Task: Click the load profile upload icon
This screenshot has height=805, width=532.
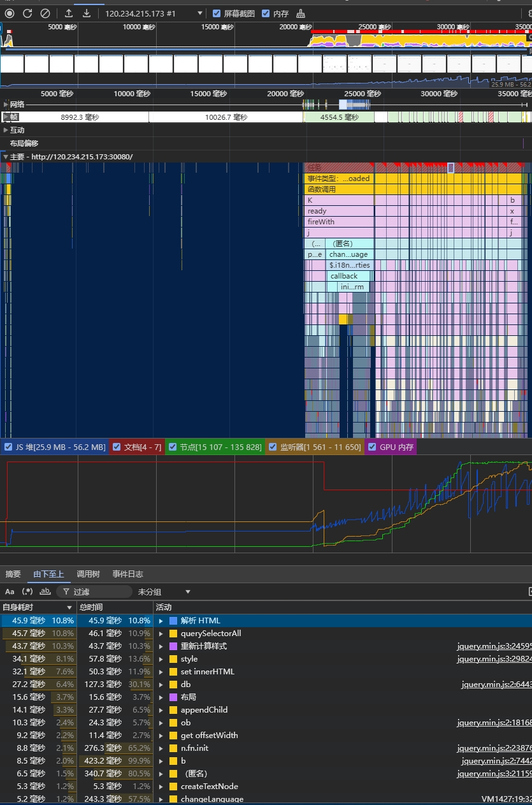Action: coord(69,13)
